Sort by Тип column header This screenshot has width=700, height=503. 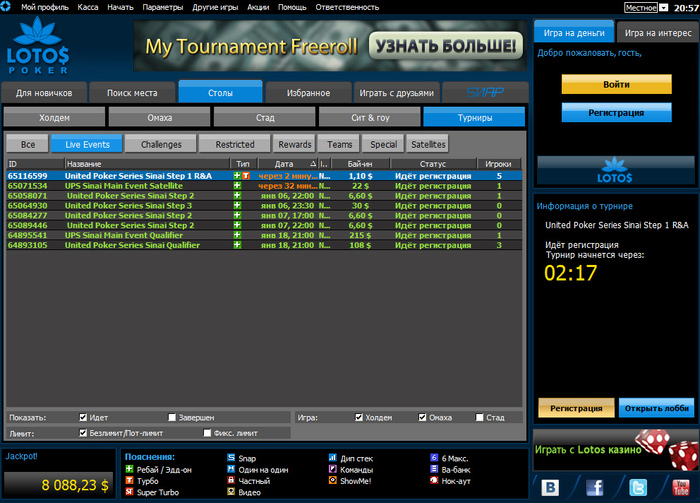pos(243,164)
